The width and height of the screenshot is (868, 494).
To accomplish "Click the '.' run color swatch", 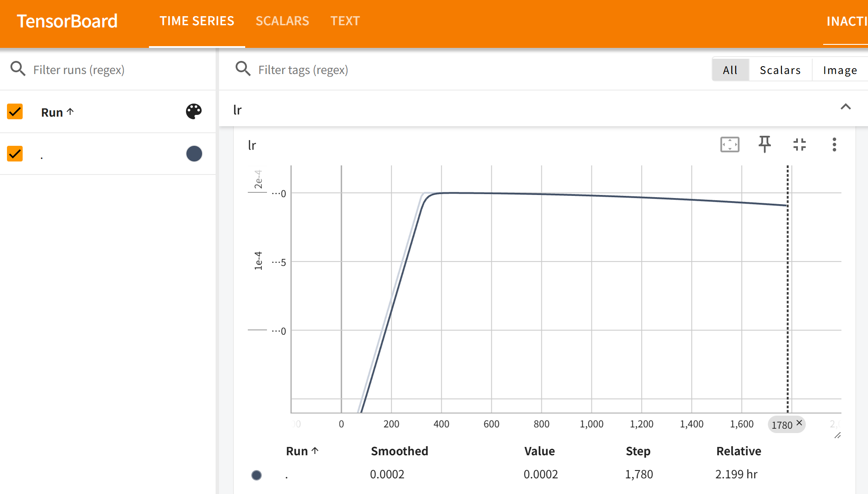I will [194, 154].
